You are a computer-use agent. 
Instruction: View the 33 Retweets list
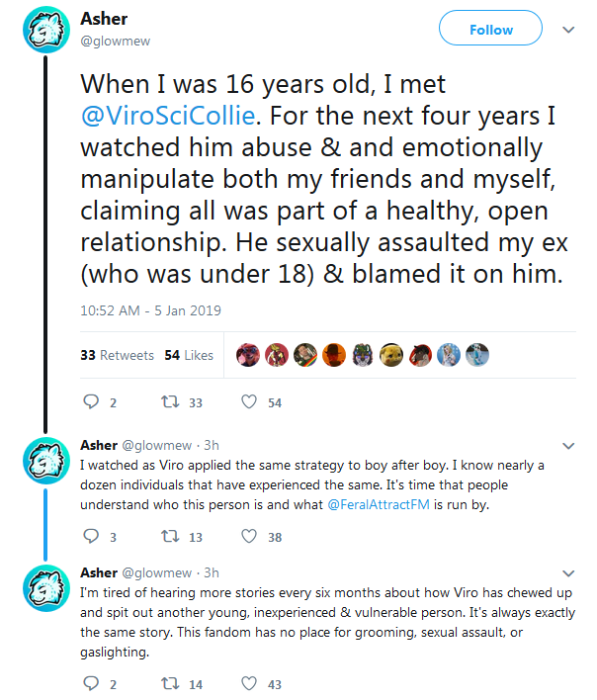[x=117, y=355]
